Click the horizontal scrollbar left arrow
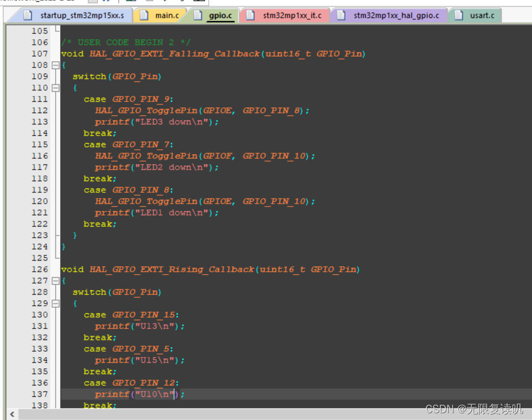Screen dimensions: 532x420 [12, 414]
